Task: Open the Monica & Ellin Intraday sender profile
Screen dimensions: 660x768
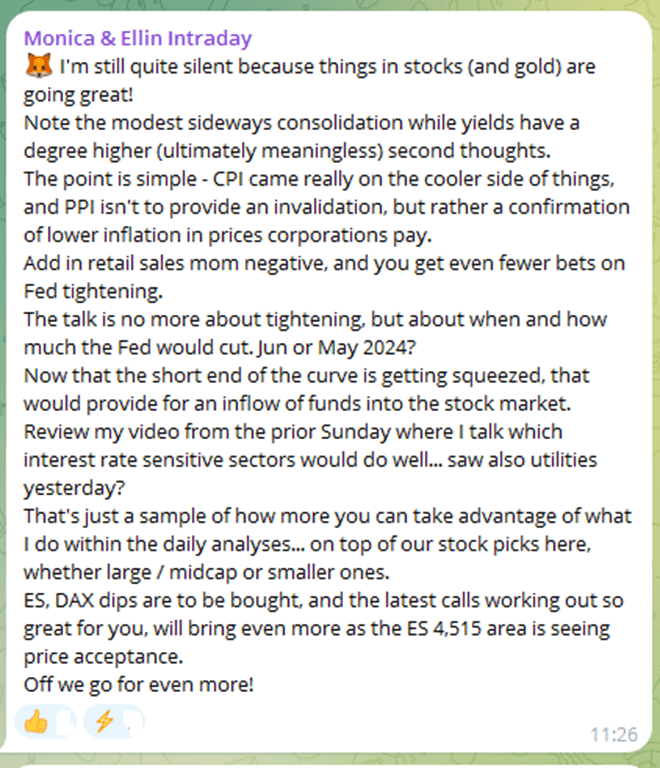Action: [x=138, y=38]
